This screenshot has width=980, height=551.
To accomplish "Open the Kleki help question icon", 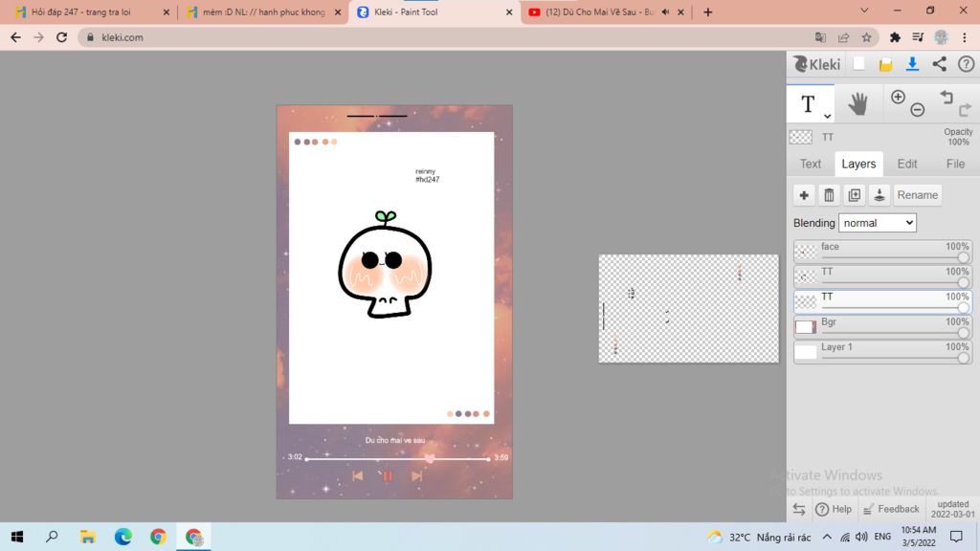I will (966, 64).
